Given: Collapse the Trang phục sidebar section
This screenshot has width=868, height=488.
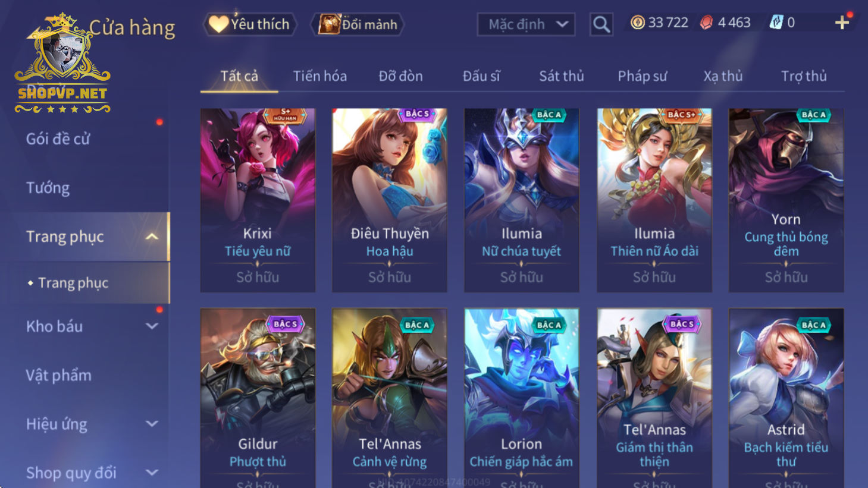Looking at the screenshot, I should pyautogui.click(x=152, y=237).
